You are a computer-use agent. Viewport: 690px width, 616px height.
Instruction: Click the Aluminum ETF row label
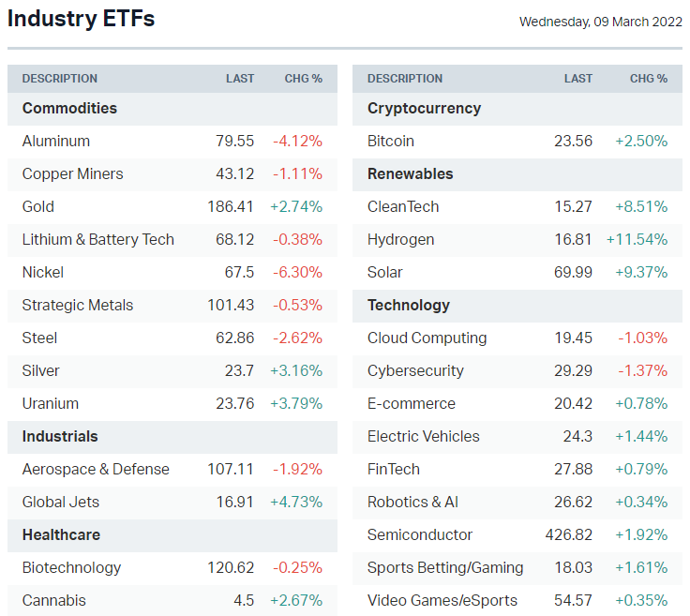(56, 141)
